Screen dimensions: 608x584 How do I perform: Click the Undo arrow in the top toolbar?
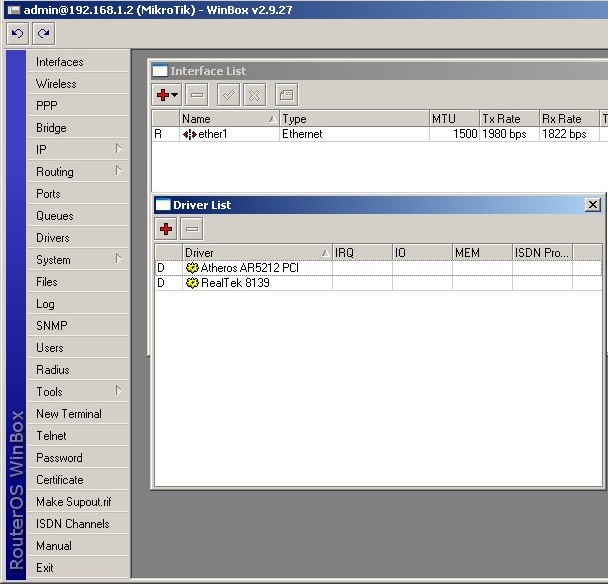[x=17, y=33]
